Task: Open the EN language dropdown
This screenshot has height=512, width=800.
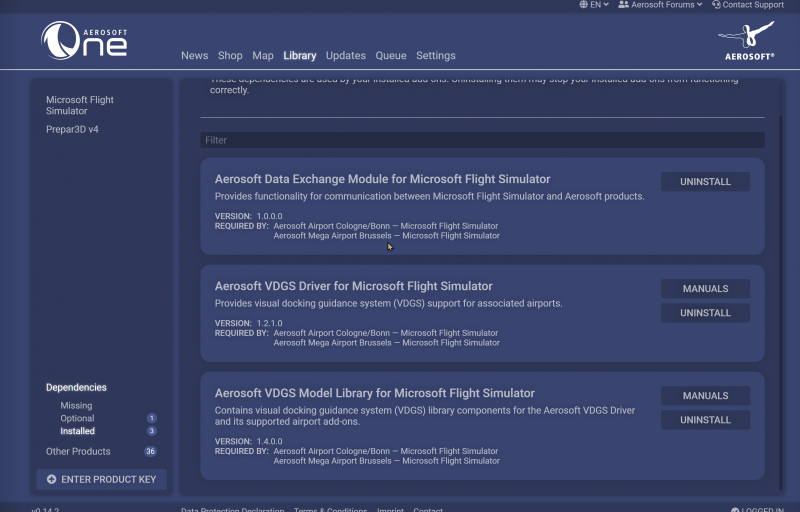Action: [594, 5]
